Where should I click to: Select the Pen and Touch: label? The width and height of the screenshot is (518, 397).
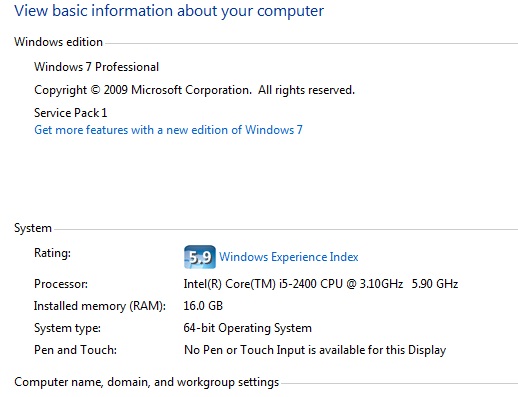coord(75,350)
